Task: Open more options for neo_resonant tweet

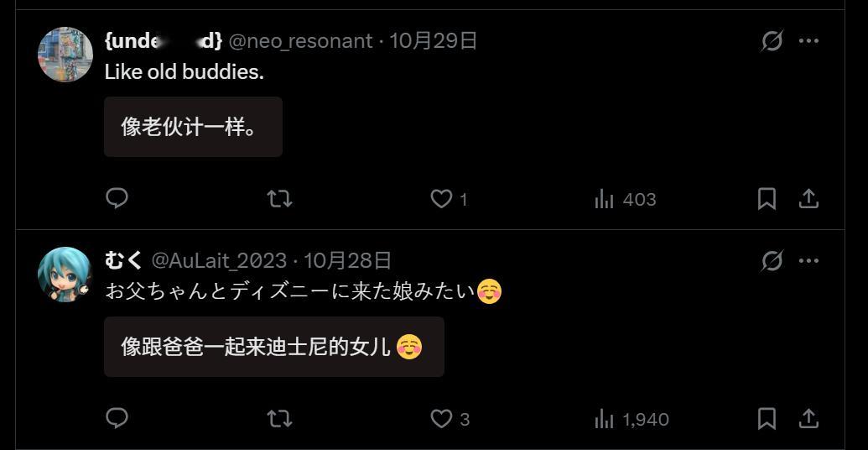Action: (x=808, y=41)
